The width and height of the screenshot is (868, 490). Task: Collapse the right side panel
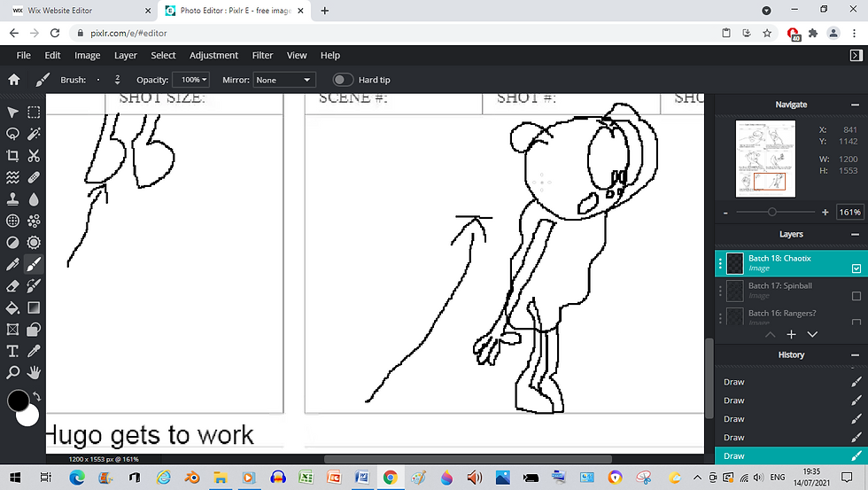pos(856,55)
